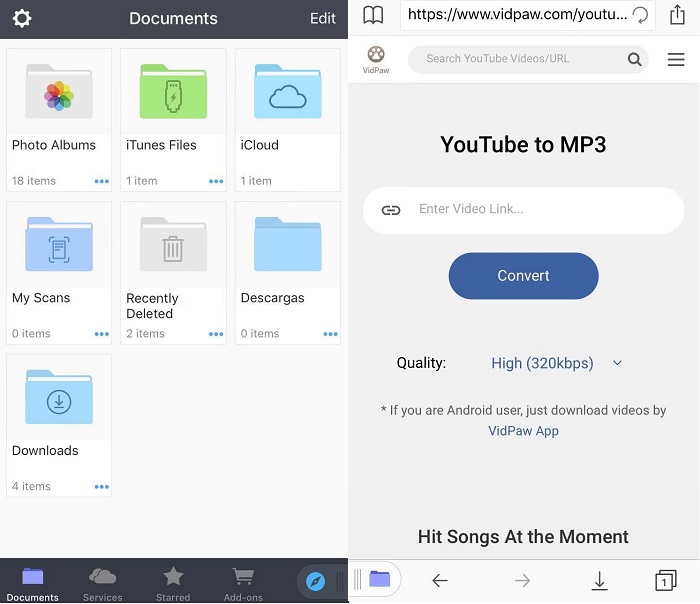The height and width of the screenshot is (604, 700).
Task: Click the 'YouTube to MP3' heading
Action: pyautogui.click(x=523, y=145)
